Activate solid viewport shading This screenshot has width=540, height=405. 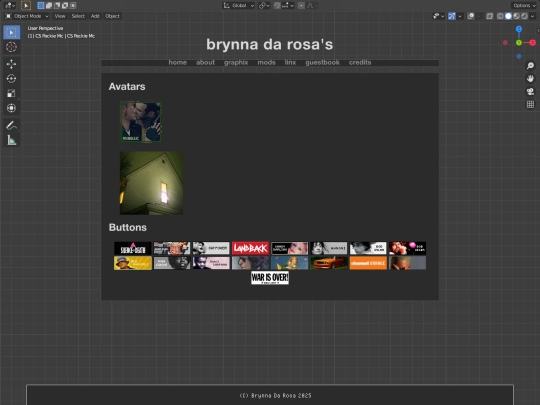pyautogui.click(x=508, y=16)
